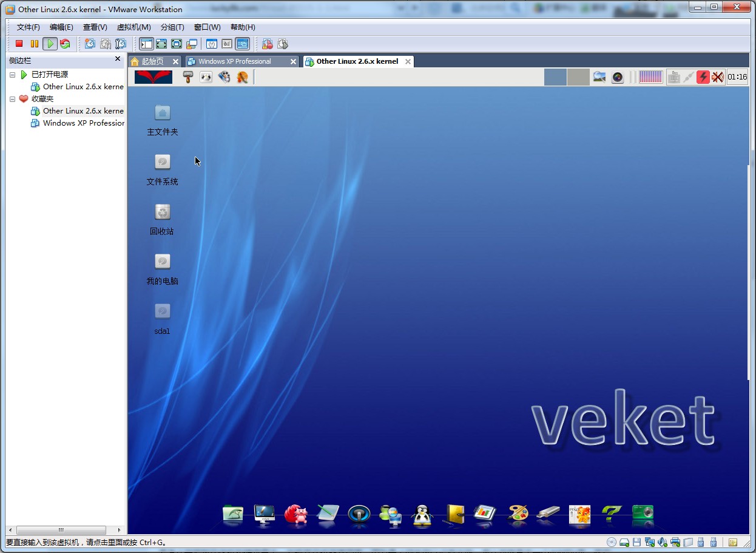Open the 主文件夹 desktop icon
756x553 pixels.
coord(162,120)
